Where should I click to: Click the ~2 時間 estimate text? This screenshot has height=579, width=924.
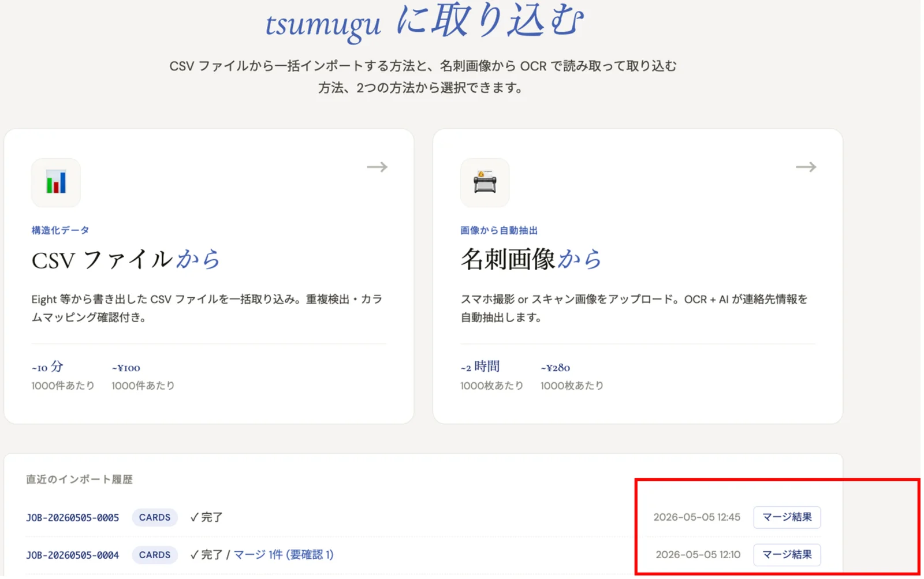480,367
